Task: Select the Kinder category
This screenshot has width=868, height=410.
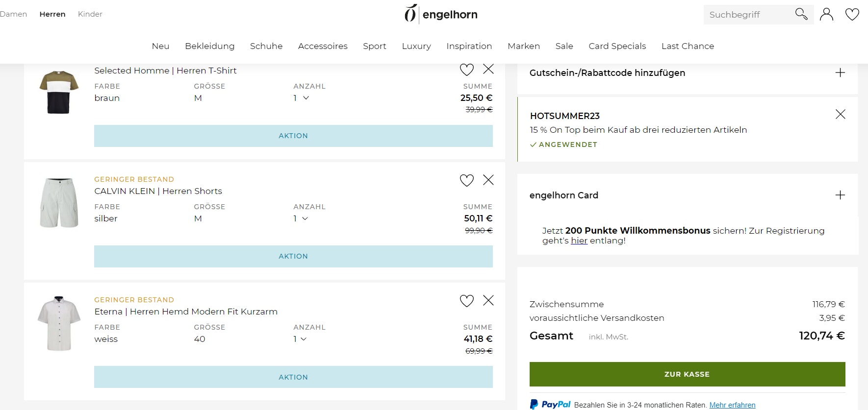Action: 90,14
